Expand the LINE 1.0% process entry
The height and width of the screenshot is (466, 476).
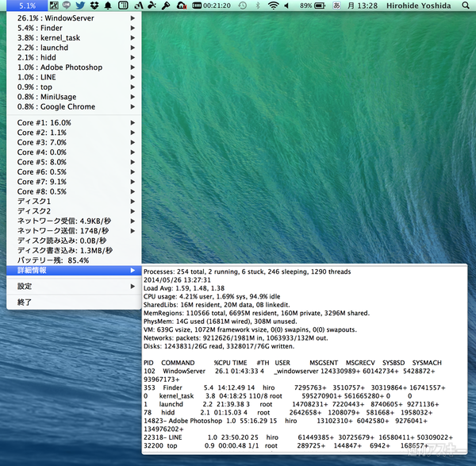tap(74, 77)
